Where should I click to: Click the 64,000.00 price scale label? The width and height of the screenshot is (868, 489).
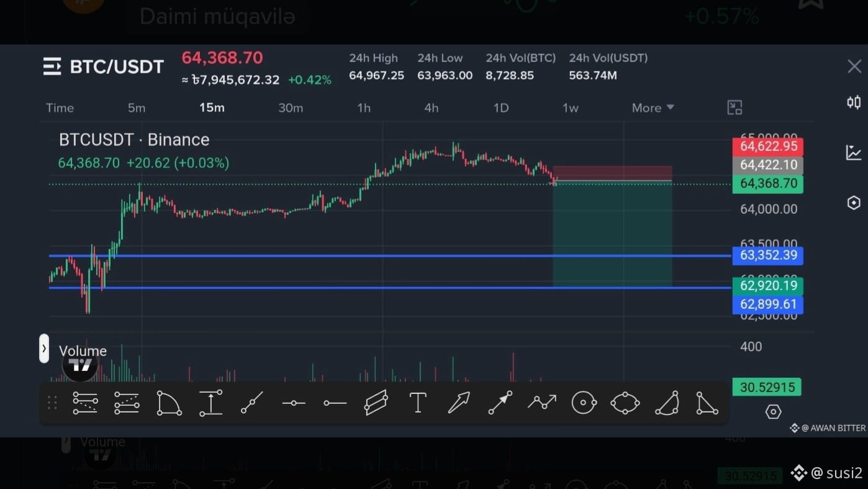click(769, 209)
